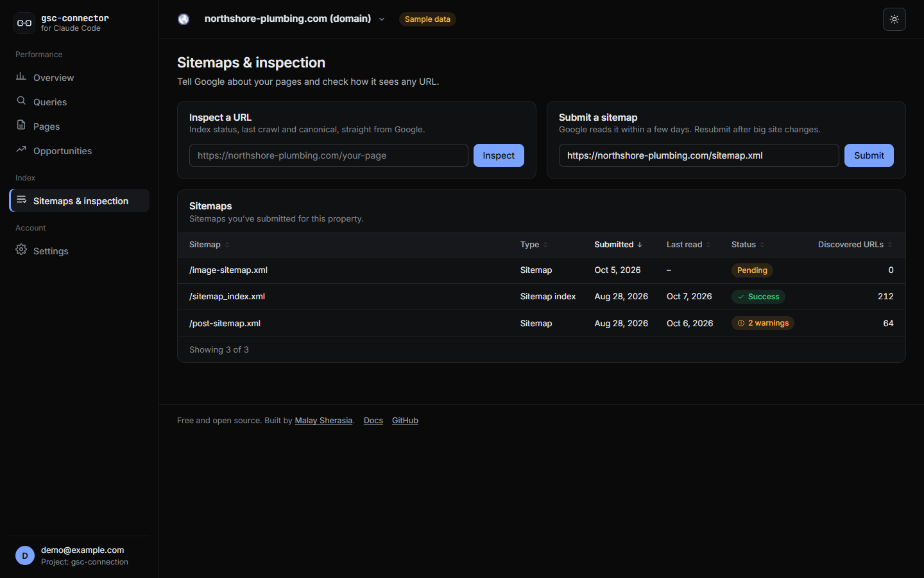Click the 2 warnings status badge
The width and height of the screenshot is (924, 578).
tap(763, 323)
